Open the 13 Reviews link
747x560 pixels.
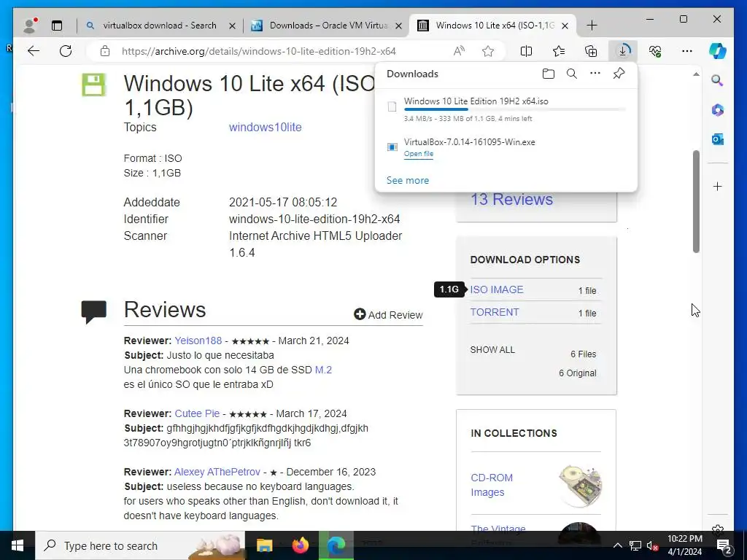point(511,199)
